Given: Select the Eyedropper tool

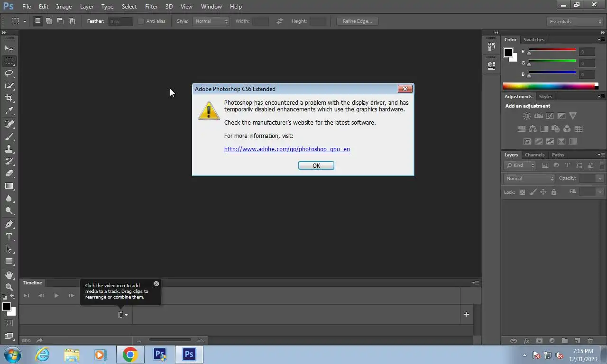Looking at the screenshot, I should point(9,111).
